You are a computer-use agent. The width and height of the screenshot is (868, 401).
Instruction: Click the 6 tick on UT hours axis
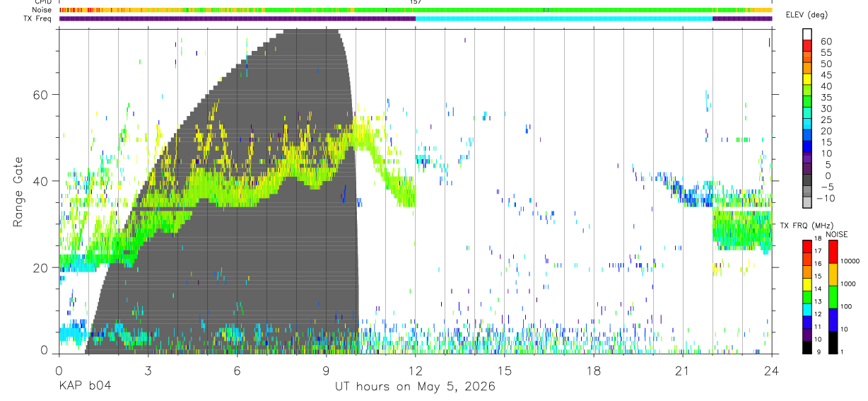point(237,371)
